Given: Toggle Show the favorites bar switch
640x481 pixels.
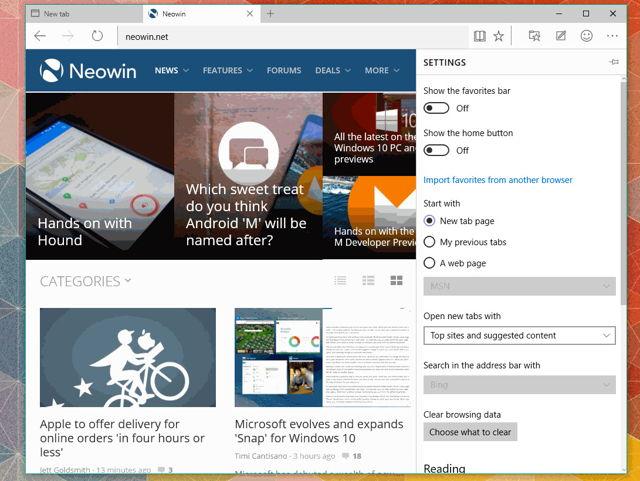Looking at the screenshot, I should click(436, 108).
